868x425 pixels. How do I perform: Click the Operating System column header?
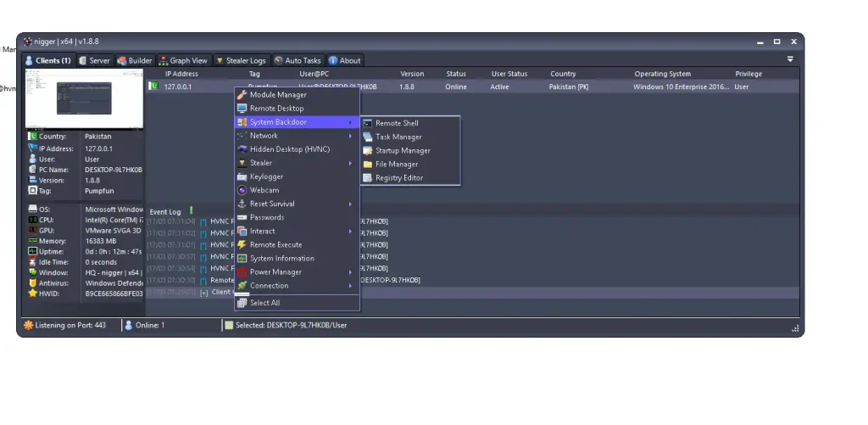click(662, 74)
